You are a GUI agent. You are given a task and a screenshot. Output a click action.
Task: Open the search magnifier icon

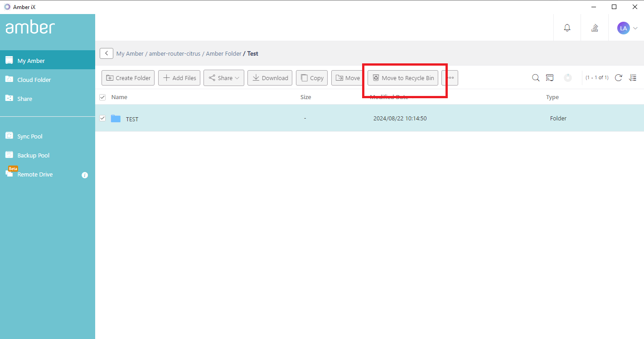tap(536, 78)
